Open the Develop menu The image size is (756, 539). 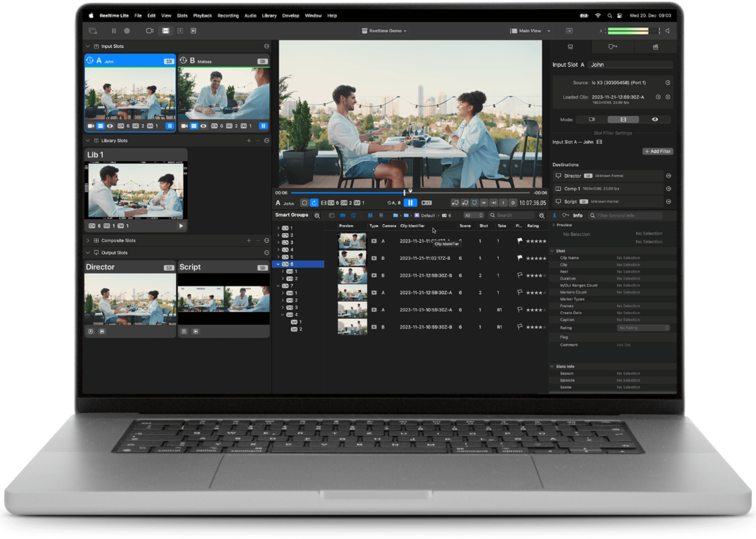coord(291,16)
